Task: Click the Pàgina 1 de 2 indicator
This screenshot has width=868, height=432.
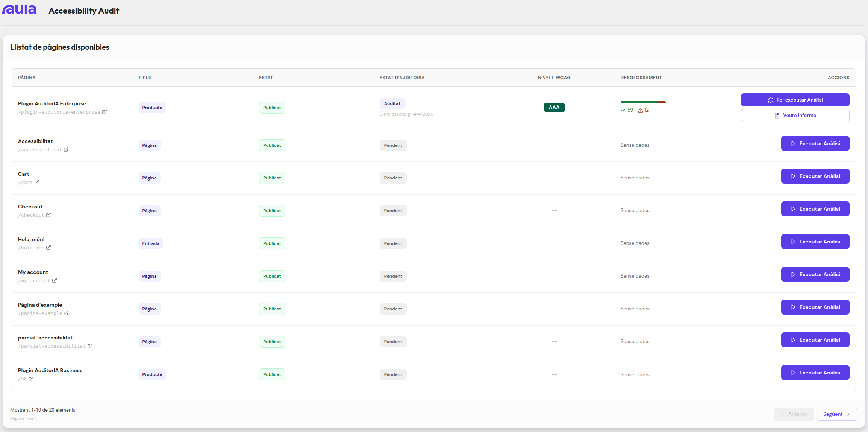Action: (23, 418)
